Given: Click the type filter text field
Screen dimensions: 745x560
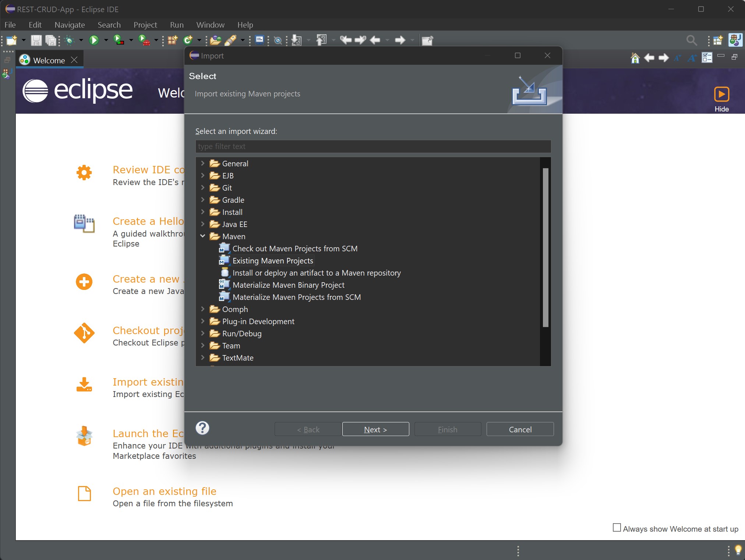Looking at the screenshot, I should pos(373,146).
